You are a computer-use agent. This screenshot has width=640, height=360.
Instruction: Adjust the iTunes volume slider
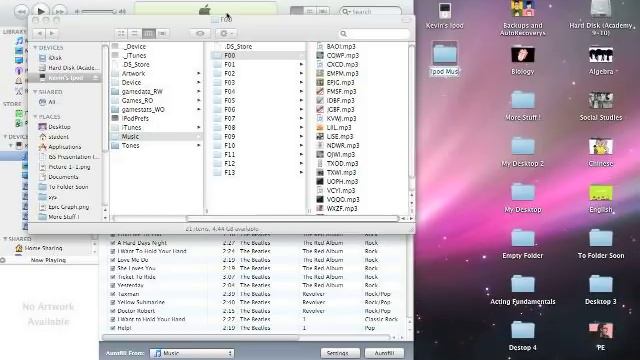pos(99,12)
